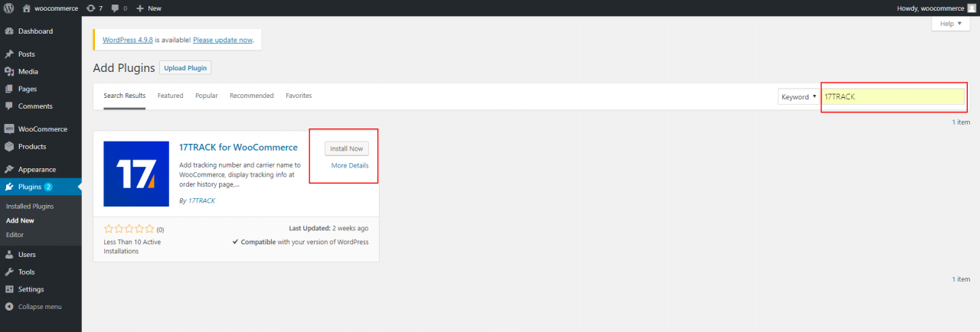Open the 17TRACK author link
This screenshot has width=980, height=332.
coord(201,200)
